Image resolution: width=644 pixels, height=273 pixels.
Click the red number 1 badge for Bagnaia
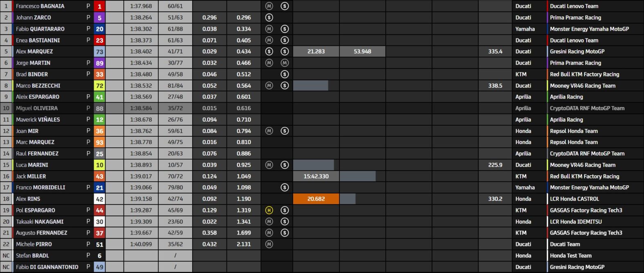point(99,6)
